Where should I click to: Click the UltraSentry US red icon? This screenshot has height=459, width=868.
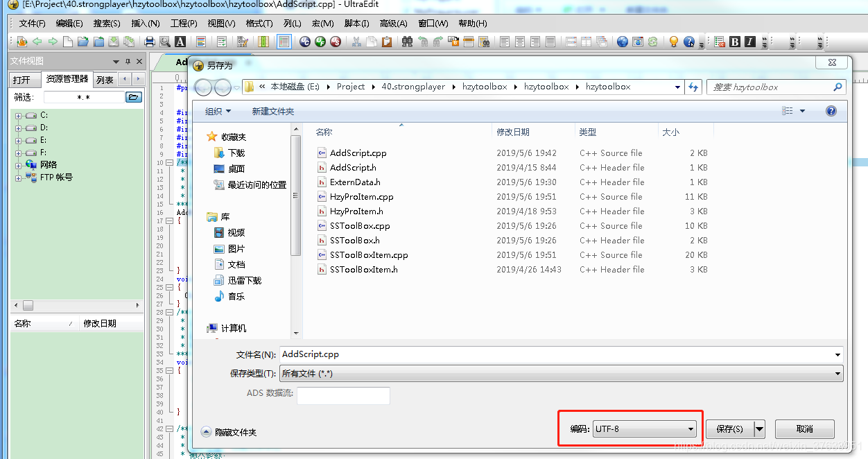click(336, 42)
